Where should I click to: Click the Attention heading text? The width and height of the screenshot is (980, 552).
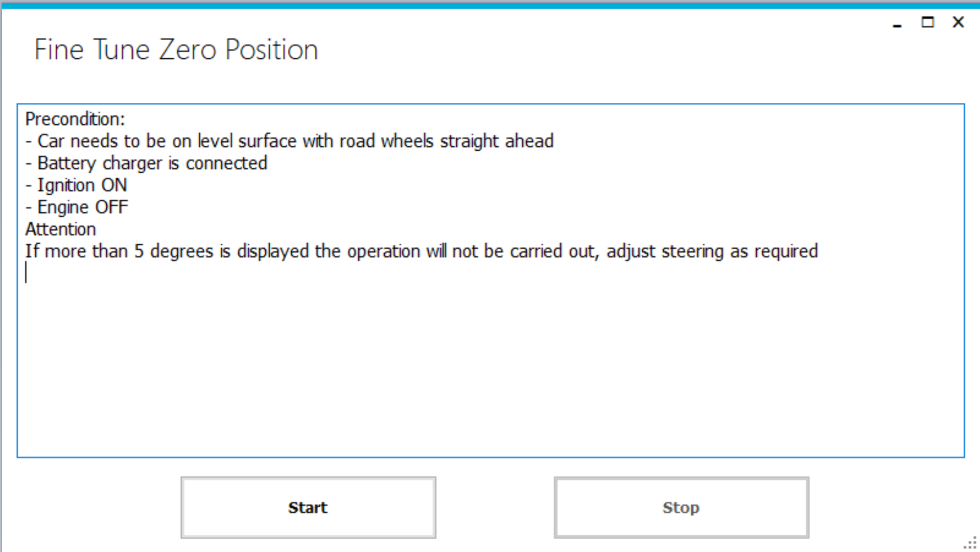tap(61, 229)
